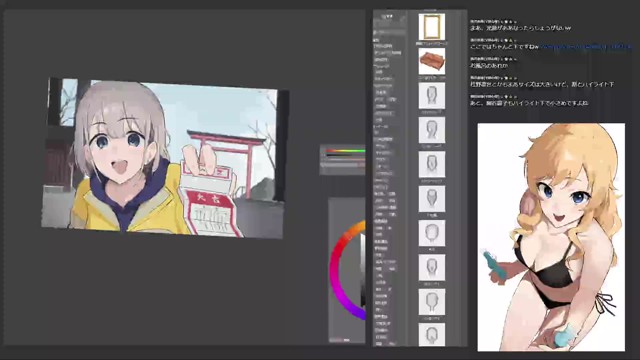Screen dimensions: 640x360
Task: Click the vertical brightness strip beside color wheel
Action: click(362, 269)
